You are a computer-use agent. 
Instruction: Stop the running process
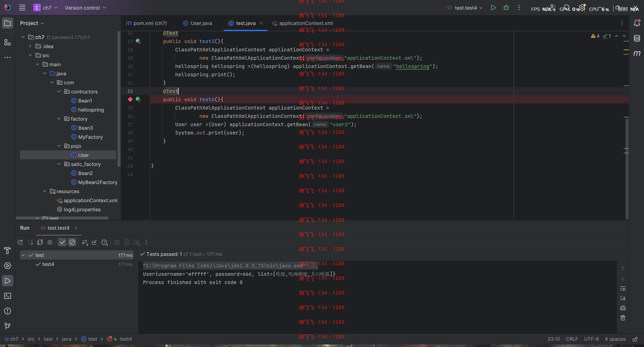pyautogui.click(x=50, y=242)
